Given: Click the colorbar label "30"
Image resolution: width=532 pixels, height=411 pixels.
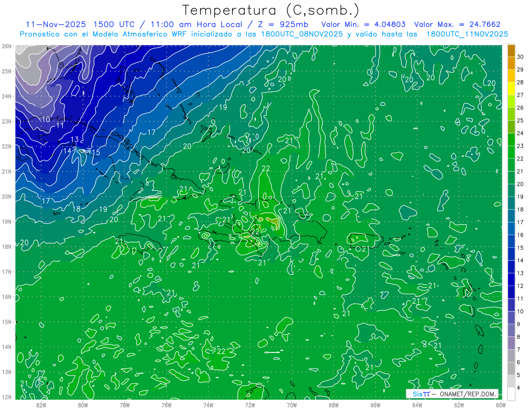Looking at the screenshot, I should [x=520, y=57].
